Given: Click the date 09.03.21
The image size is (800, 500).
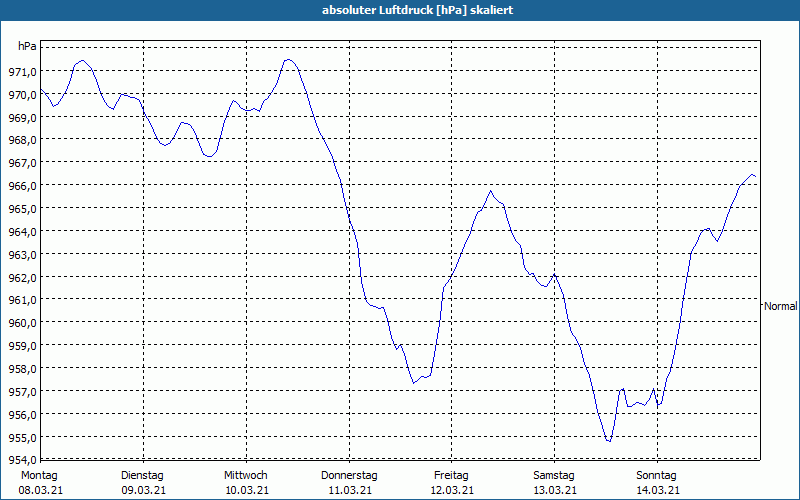Looking at the screenshot, I should tap(143, 490).
